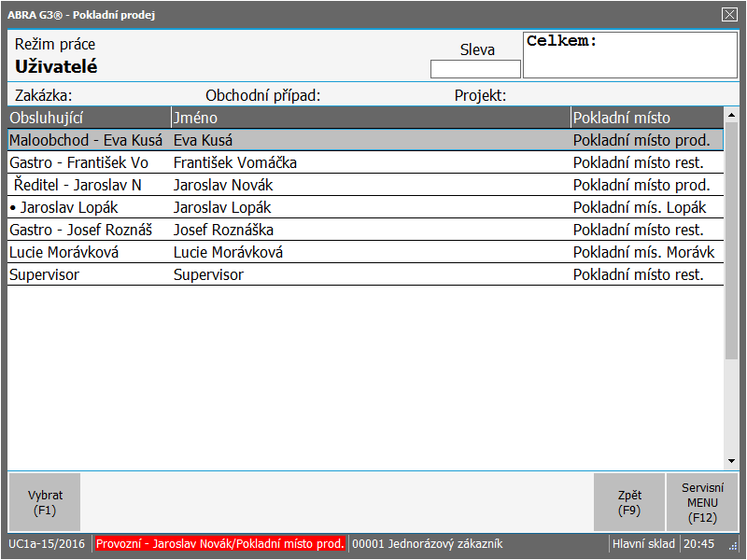
Task: Click the Vybrat (F1) button
Action: point(44,502)
